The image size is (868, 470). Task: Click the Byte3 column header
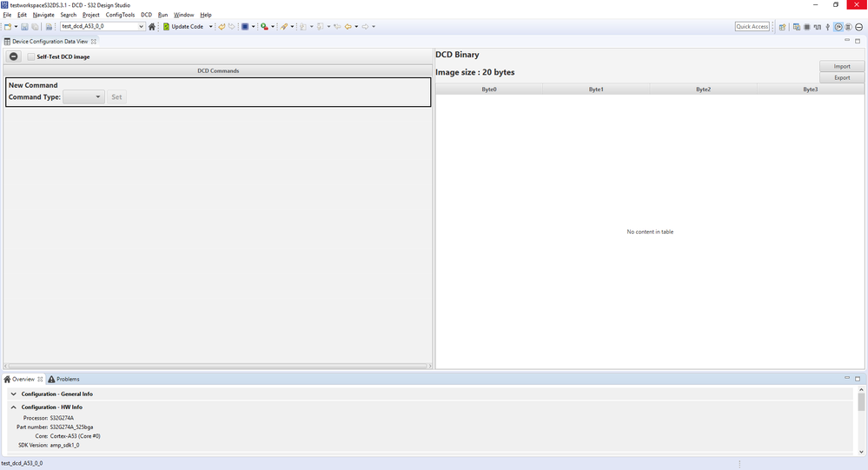[x=811, y=89]
